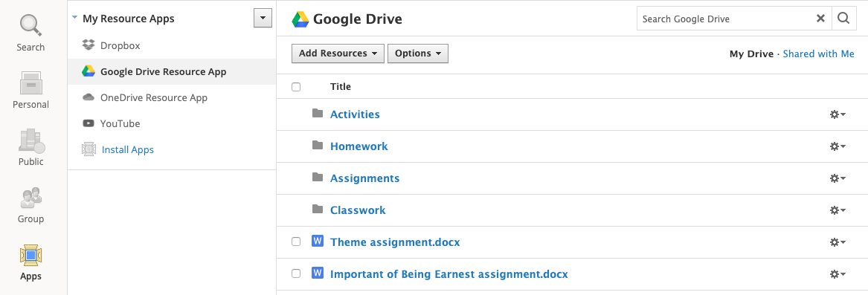Screen dimensions: 868x295
Task: Click the magnifier search button for Google Drive
Action: (x=843, y=19)
